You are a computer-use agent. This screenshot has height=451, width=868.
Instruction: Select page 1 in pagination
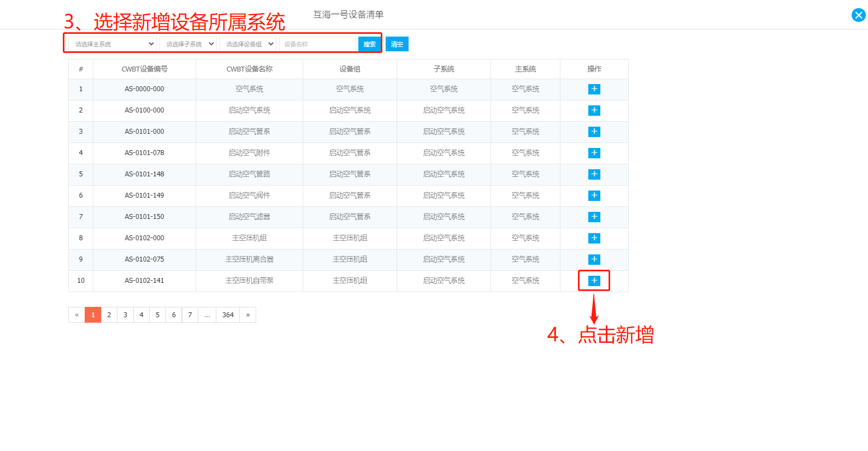click(x=93, y=315)
